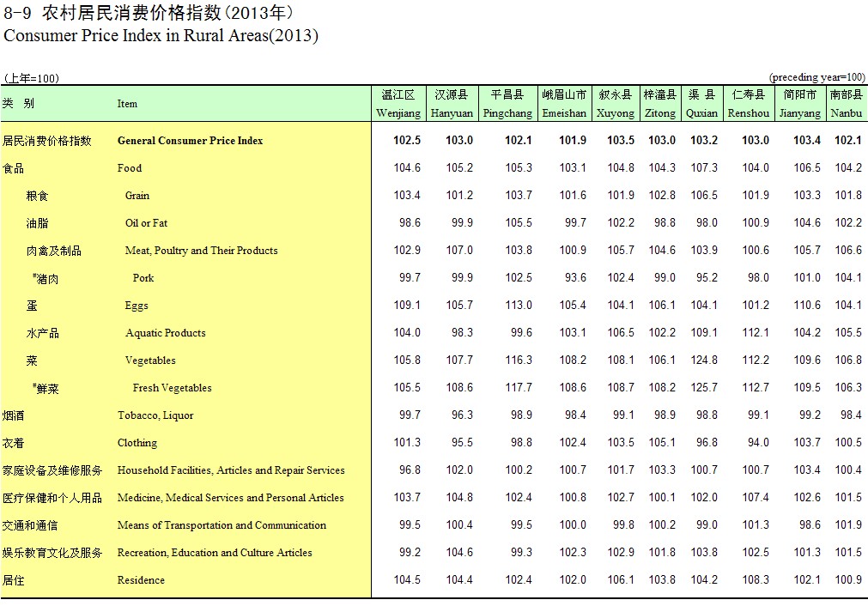Click the Chinese label '娱乐教育文化及服务'
Screen dimensions: 868x612
(x=52, y=553)
